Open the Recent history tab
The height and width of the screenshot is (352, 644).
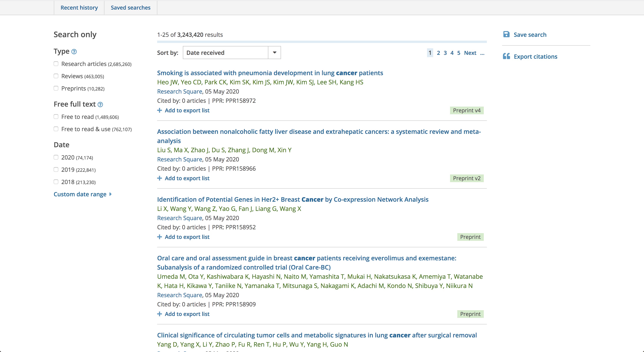coord(79,7)
